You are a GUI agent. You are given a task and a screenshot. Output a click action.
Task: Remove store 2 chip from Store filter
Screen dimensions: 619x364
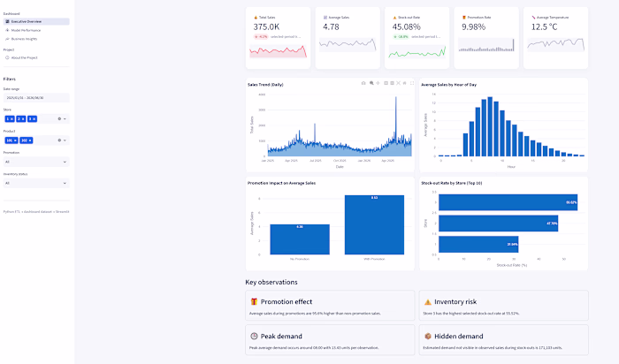pyautogui.click(x=23, y=118)
